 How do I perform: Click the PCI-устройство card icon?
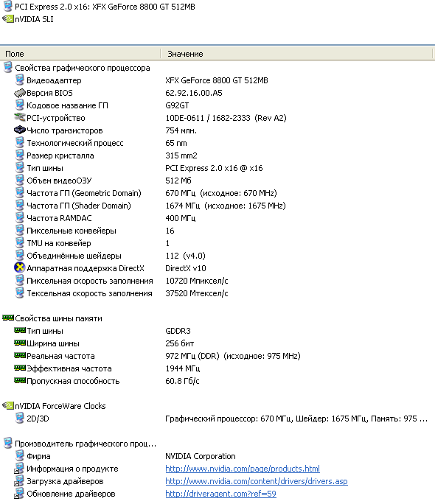click(x=20, y=118)
